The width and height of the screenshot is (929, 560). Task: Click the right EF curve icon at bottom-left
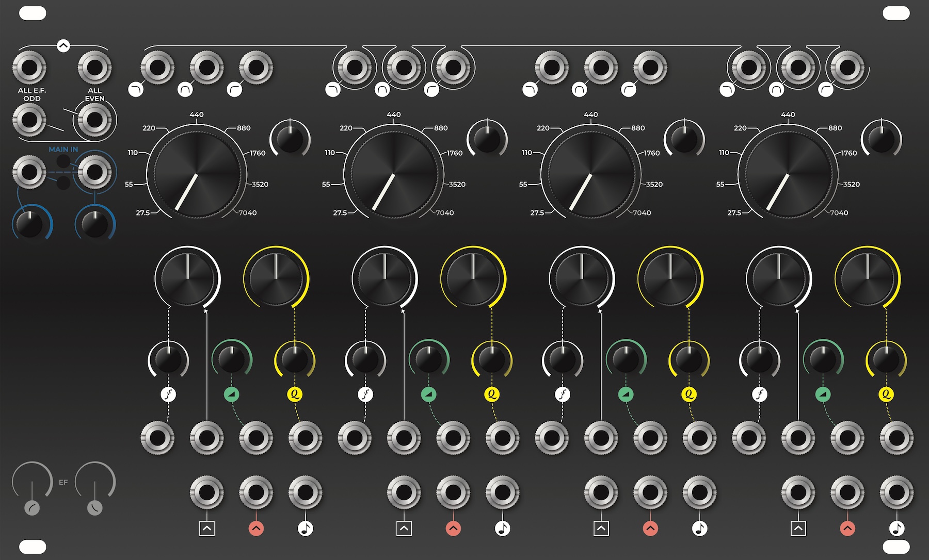(x=95, y=508)
